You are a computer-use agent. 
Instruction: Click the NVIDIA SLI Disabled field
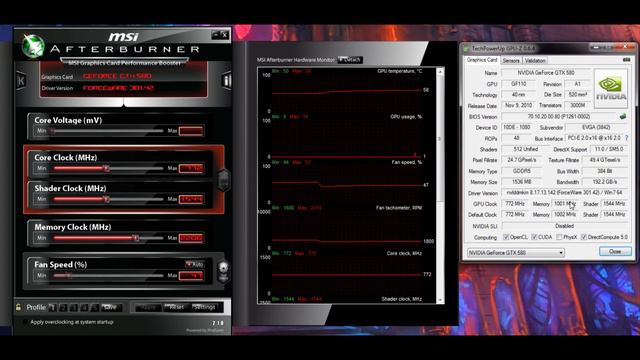[565, 226]
